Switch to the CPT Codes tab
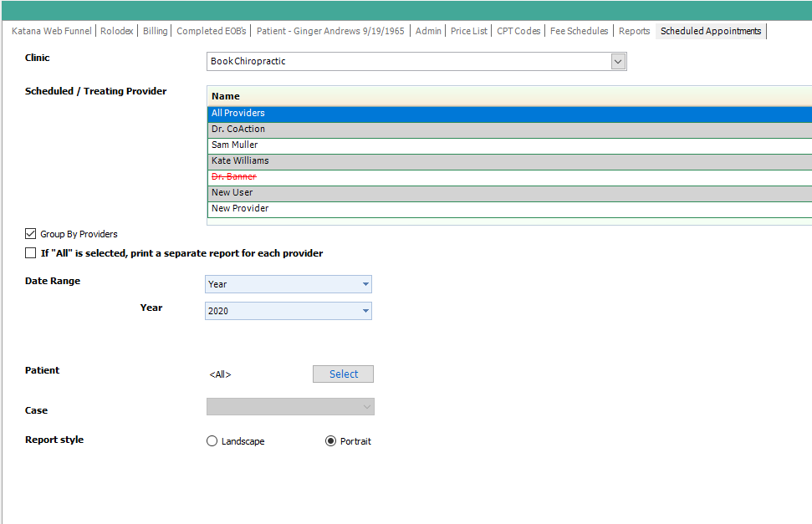 [518, 31]
